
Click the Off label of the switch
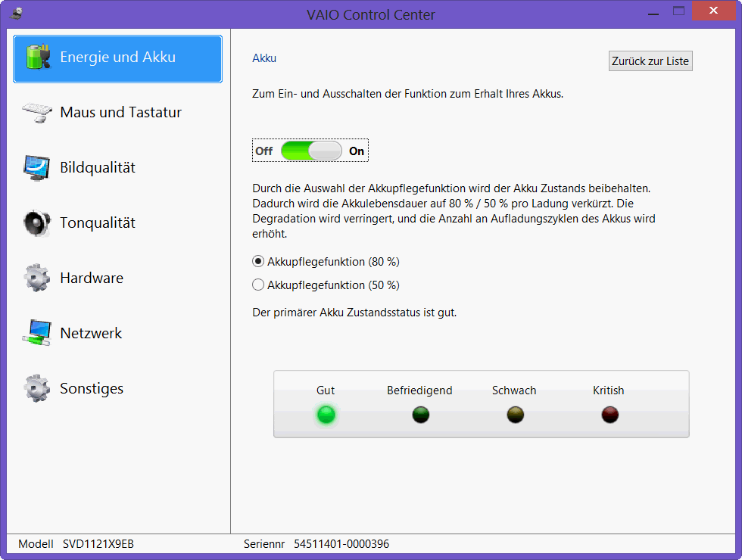264,151
